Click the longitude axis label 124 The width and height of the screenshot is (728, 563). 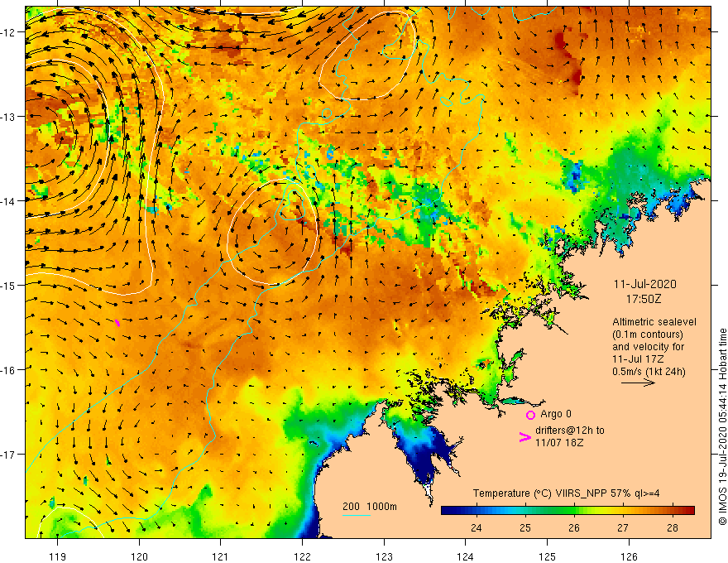click(465, 556)
